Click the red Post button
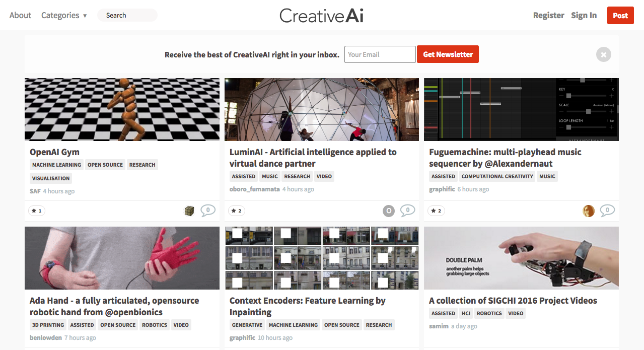Screen dimensions: 644x350 click(x=620, y=15)
